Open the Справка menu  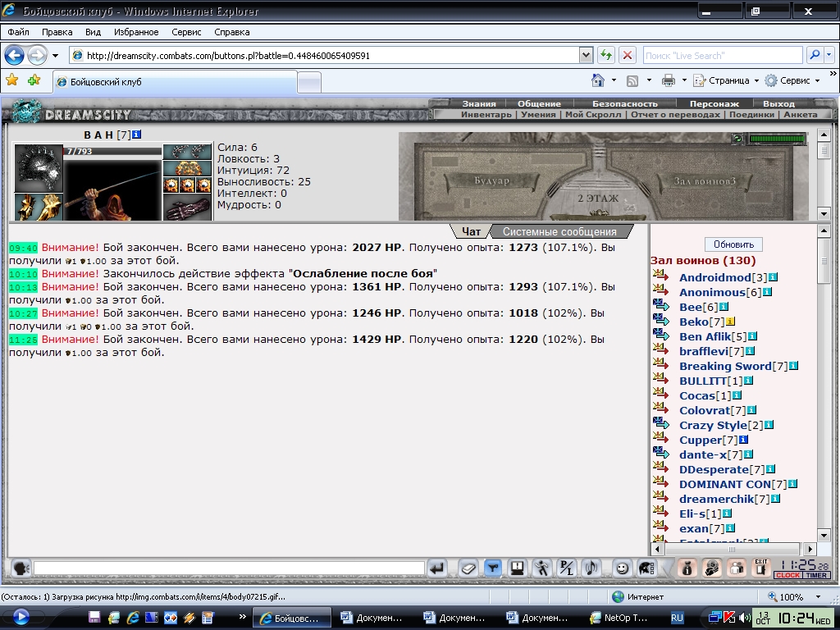point(232,32)
